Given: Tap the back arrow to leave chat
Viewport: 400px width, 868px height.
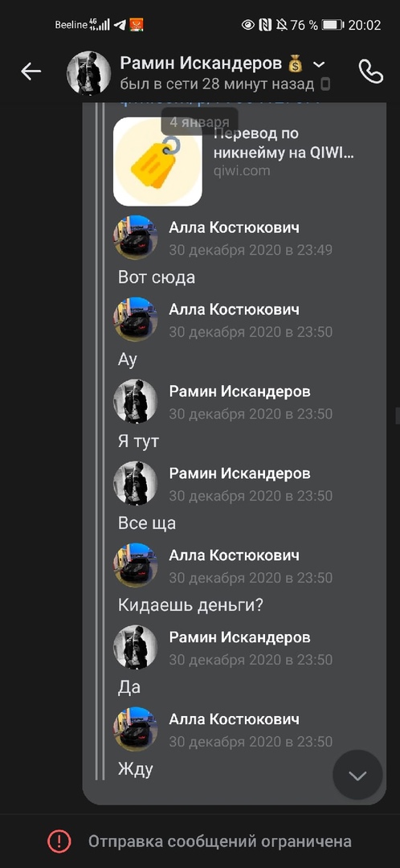Looking at the screenshot, I should (x=31, y=72).
